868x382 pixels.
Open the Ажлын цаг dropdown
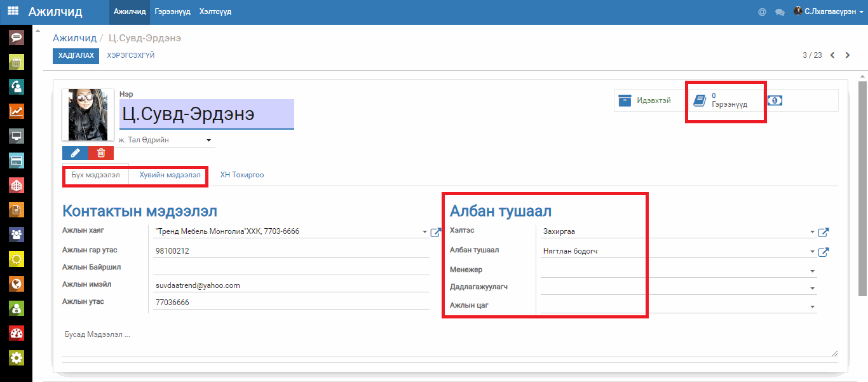[x=812, y=307]
